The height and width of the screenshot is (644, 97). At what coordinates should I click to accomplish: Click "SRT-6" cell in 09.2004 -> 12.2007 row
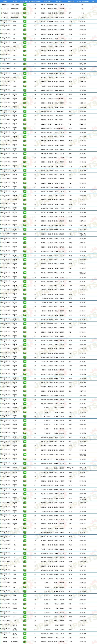[70, 13]
